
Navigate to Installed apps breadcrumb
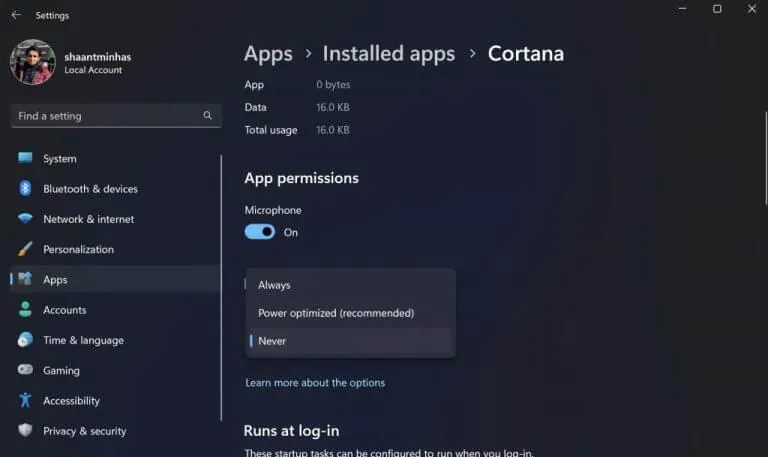pos(389,54)
